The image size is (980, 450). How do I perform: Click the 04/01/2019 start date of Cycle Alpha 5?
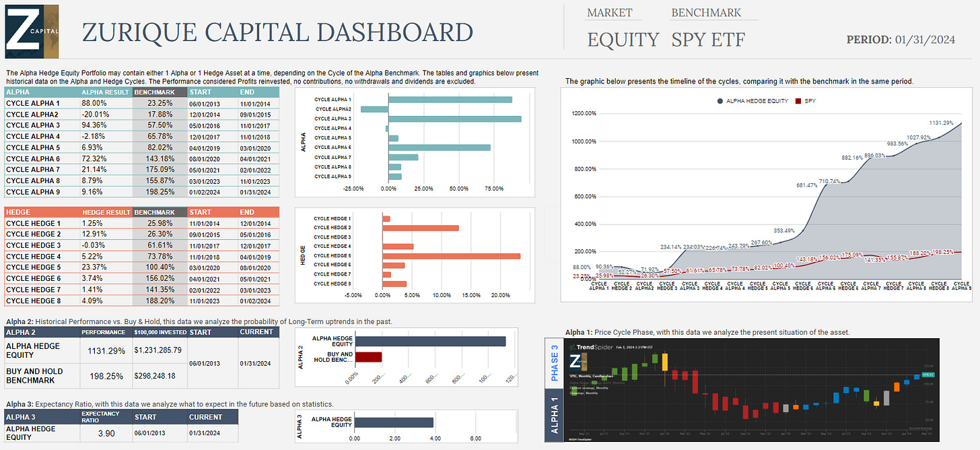pos(203,148)
